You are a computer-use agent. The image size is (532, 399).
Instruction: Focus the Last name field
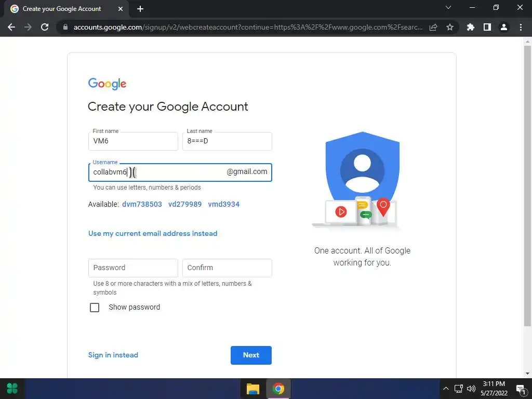tap(227, 141)
